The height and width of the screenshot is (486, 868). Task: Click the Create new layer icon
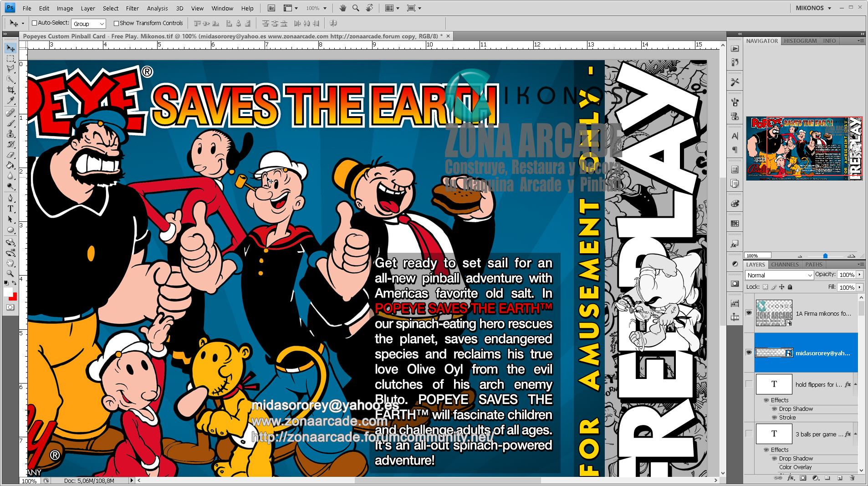pyautogui.click(x=839, y=478)
